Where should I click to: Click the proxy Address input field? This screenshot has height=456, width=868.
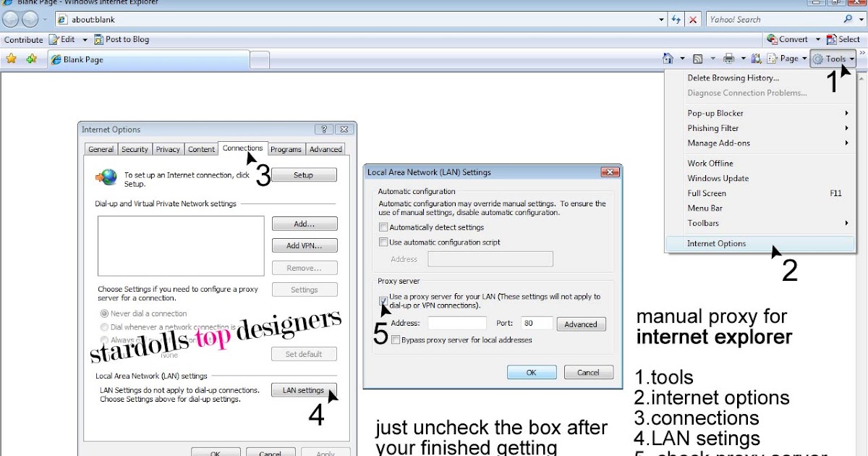[x=457, y=324]
